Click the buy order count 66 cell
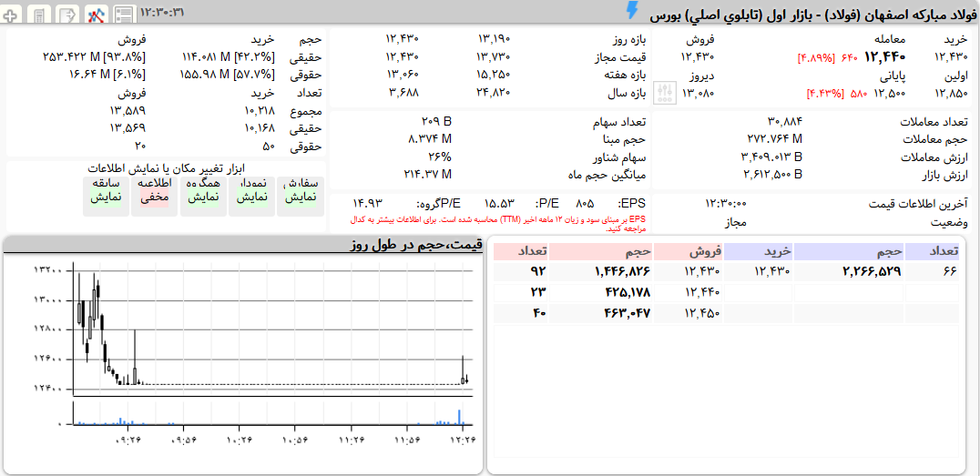The image size is (980, 476). click(932, 272)
